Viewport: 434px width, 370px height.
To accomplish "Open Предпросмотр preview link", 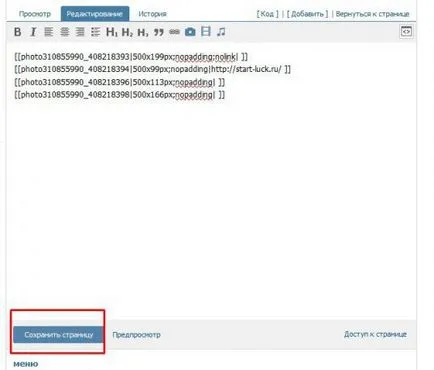I will [136, 334].
